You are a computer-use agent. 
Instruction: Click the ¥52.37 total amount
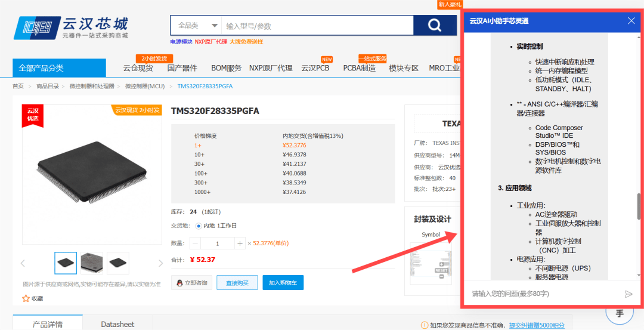[203, 260]
